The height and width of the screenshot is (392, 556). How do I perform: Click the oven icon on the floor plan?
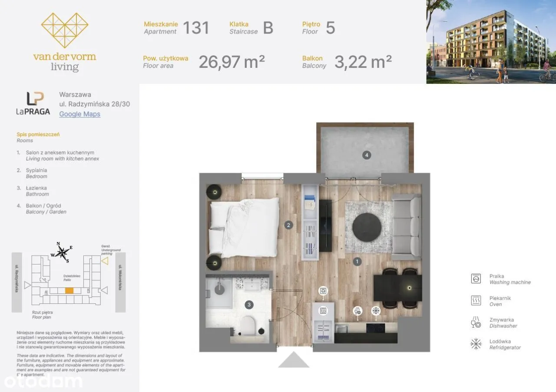pos(323,311)
